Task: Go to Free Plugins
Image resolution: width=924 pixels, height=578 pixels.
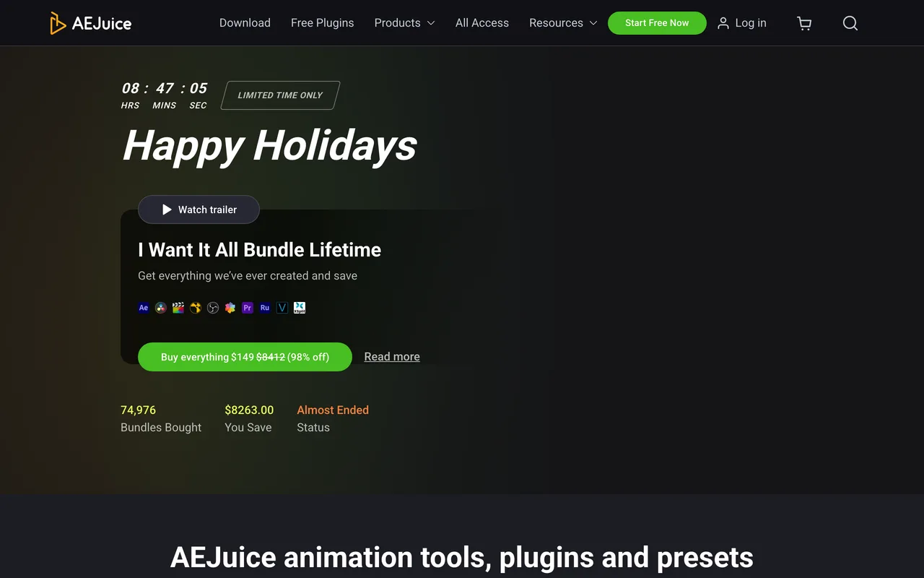Action: (x=322, y=23)
